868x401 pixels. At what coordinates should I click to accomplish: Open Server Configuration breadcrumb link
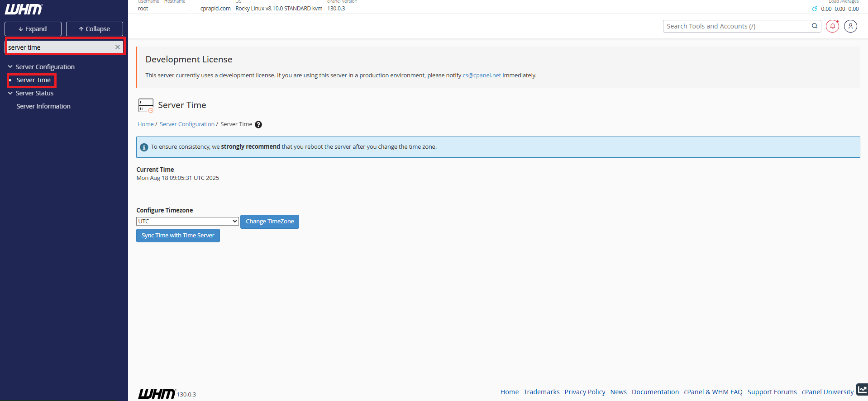(187, 124)
